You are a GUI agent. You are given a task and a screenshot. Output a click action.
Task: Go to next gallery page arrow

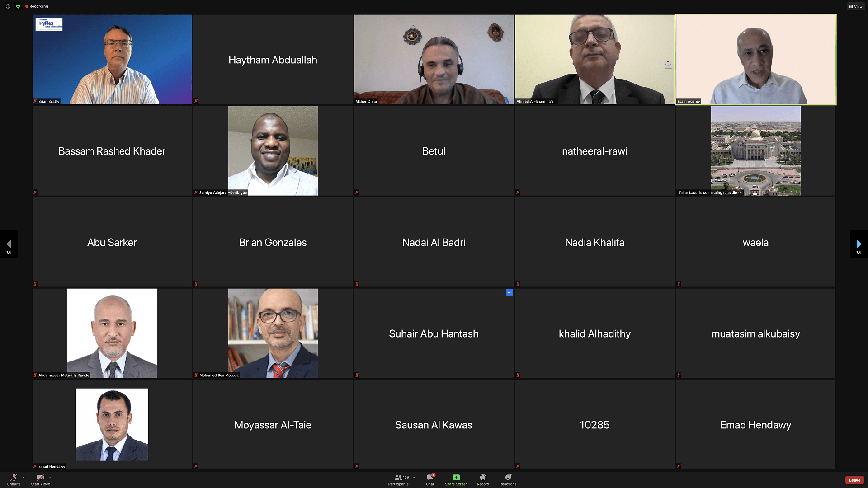click(859, 244)
